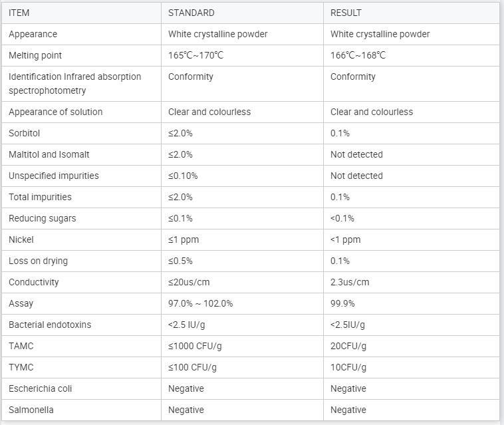Select the Conductivity row label
The width and height of the screenshot is (504, 425).
tap(34, 282)
